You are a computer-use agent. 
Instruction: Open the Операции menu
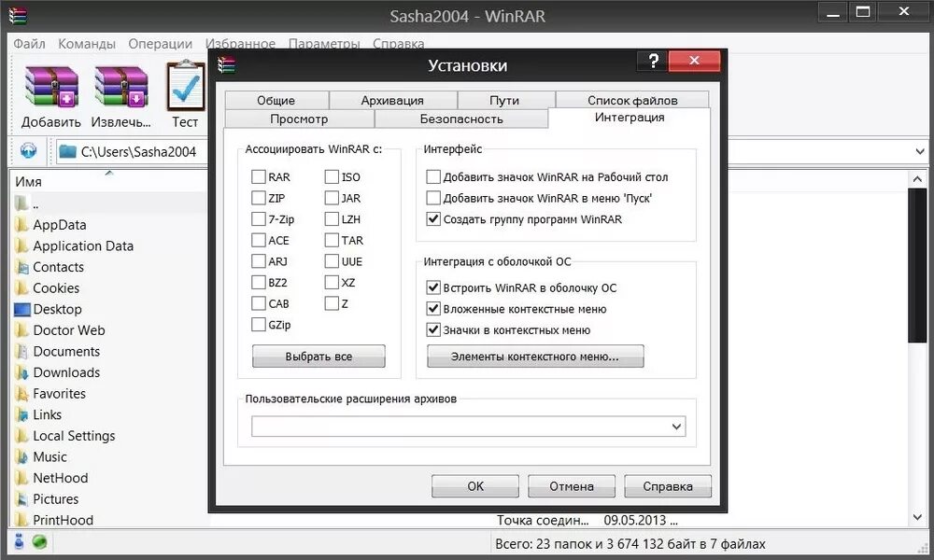tap(161, 44)
